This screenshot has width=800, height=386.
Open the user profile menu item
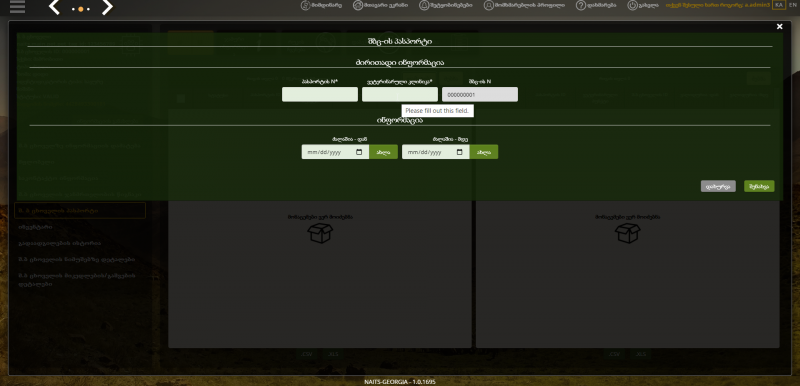524,6
